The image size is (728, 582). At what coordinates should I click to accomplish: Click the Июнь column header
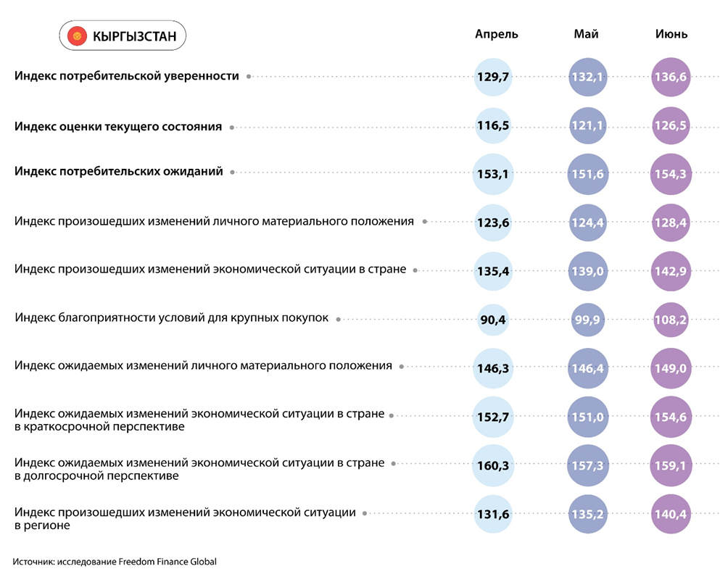[x=671, y=34]
